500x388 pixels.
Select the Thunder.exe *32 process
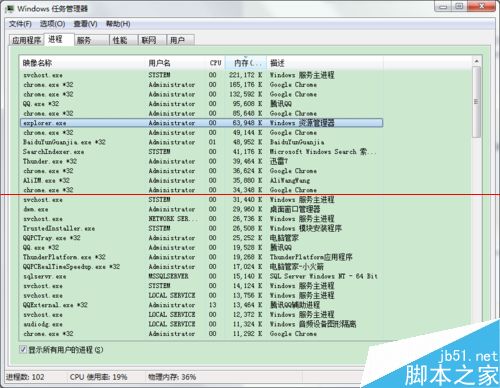(x=201, y=161)
